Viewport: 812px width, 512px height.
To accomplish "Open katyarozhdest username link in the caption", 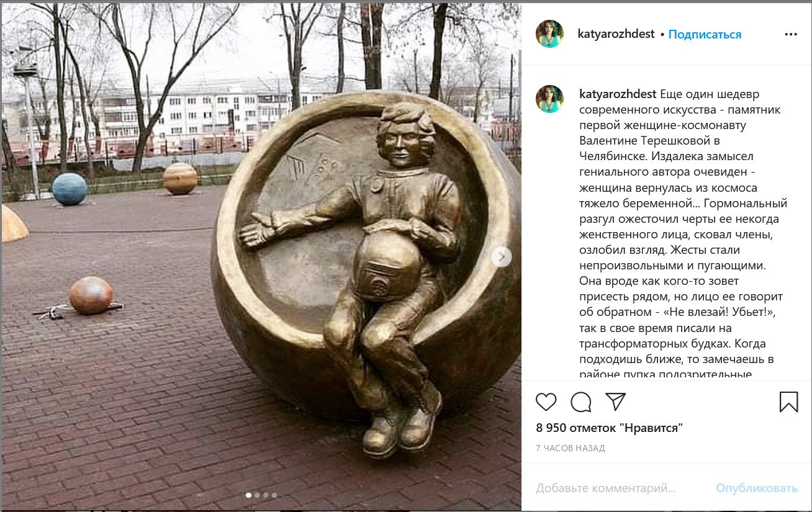I will [x=617, y=94].
